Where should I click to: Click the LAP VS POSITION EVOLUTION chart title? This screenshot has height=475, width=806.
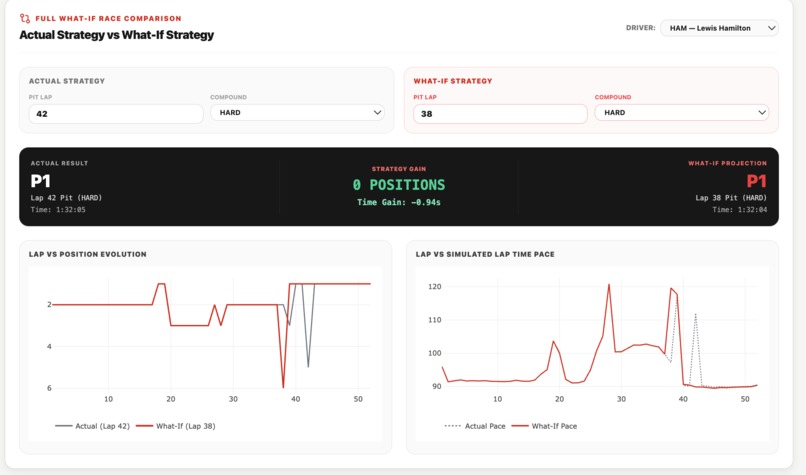pyautogui.click(x=88, y=254)
